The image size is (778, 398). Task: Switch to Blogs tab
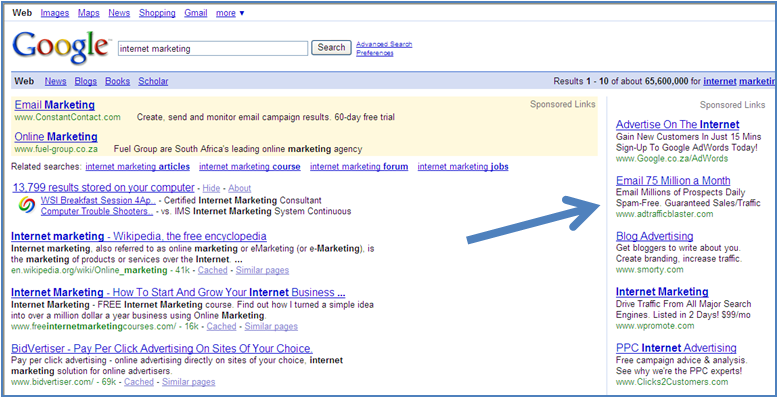point(86,81)
